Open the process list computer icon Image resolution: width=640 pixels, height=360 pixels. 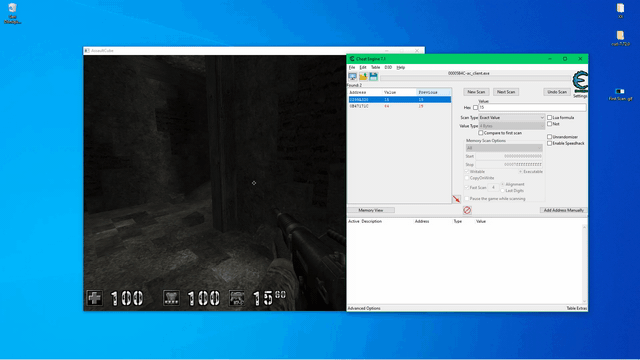[x=352, y=76]
